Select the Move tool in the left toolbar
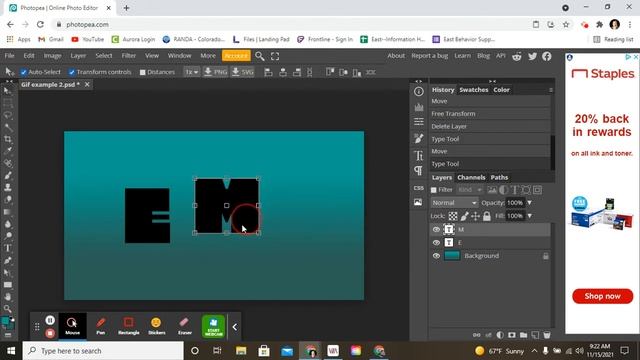 (x=7, y=91)
